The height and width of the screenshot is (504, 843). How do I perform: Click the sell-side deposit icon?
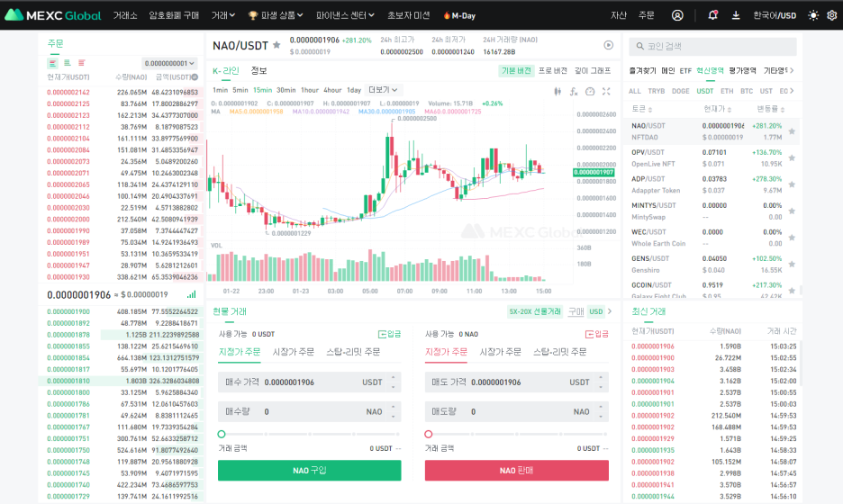point(589,334)
